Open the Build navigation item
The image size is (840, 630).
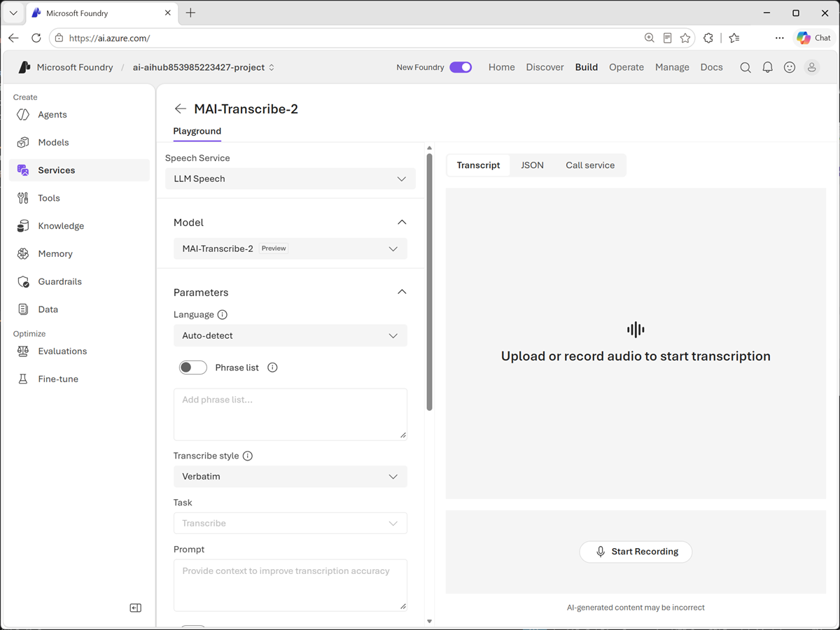pyautogui.click(x=587, y=67)
